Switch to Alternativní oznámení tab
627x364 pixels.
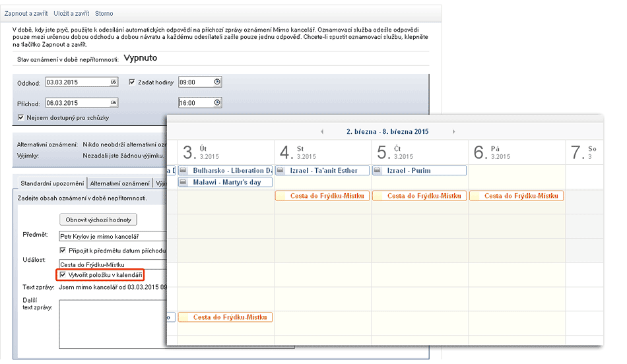pos(120,183)
